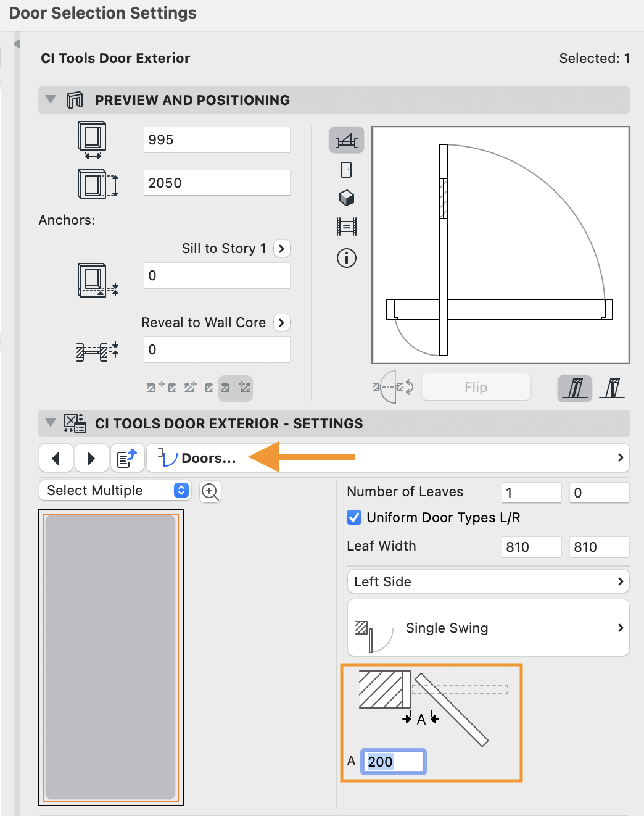This screenshot has width=644, height=816.
Task: Select the door leaf thumbnail preview
Action: (111, 657)
